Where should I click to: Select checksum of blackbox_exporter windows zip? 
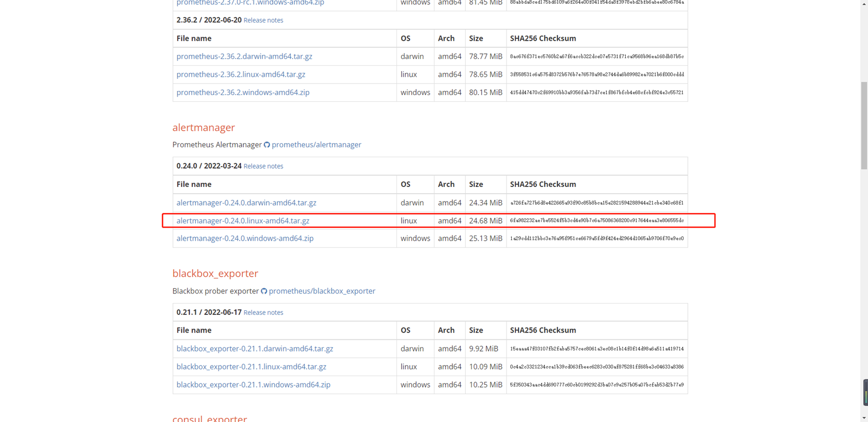(x=597, y=384)
